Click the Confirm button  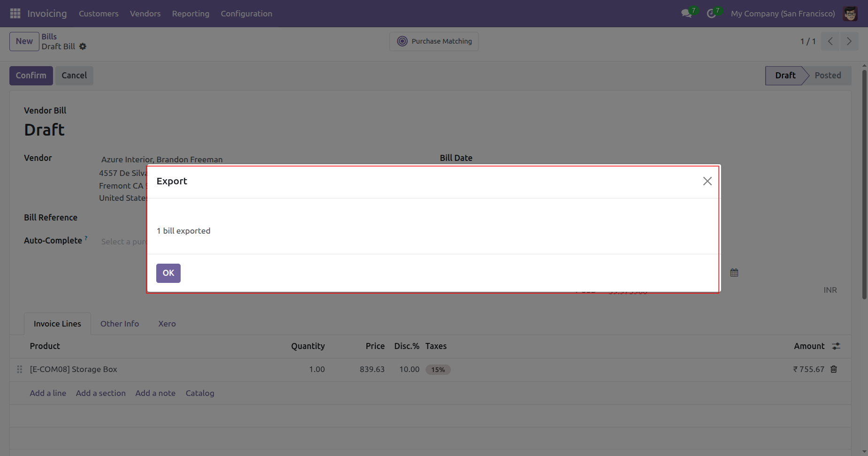pos(31,76)
